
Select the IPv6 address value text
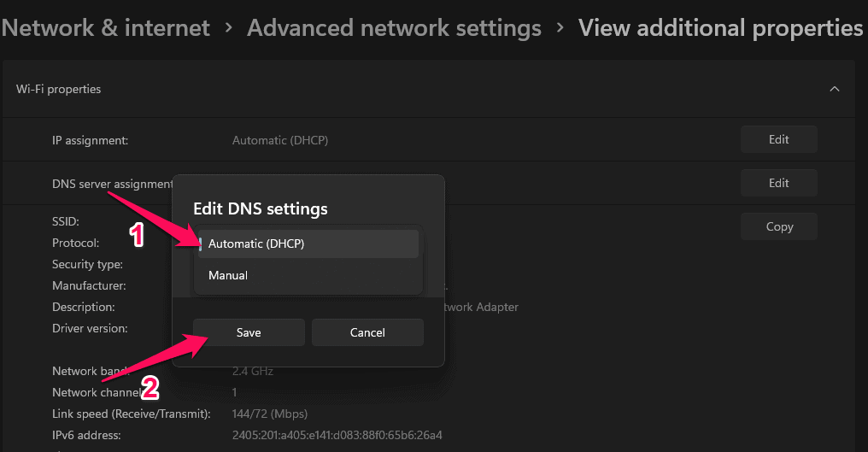coord(337,436)
